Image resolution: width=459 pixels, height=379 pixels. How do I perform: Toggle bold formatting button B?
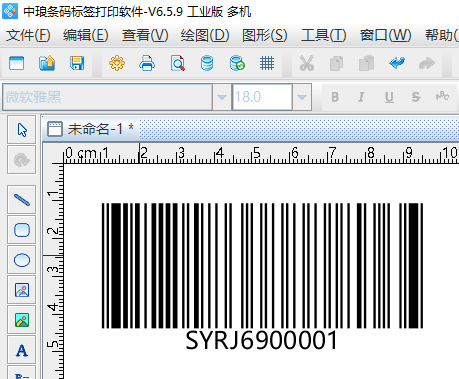click(x=335, y=97)
